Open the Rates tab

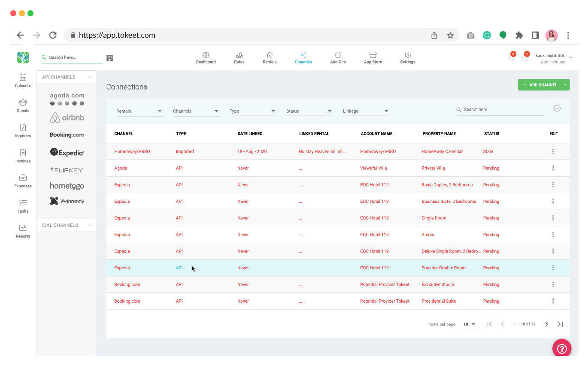pos(239,58)
